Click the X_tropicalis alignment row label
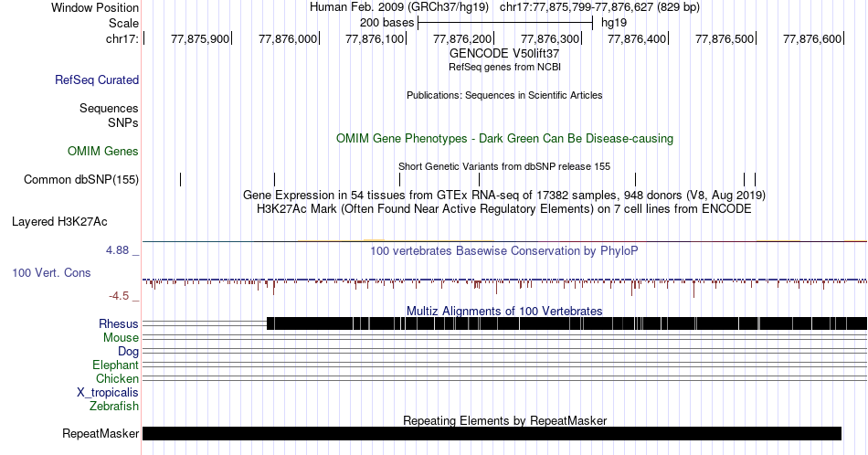Image resolution: width=868 pixels, height=455 pixels. pyautogui.click(x=108, y=393)
